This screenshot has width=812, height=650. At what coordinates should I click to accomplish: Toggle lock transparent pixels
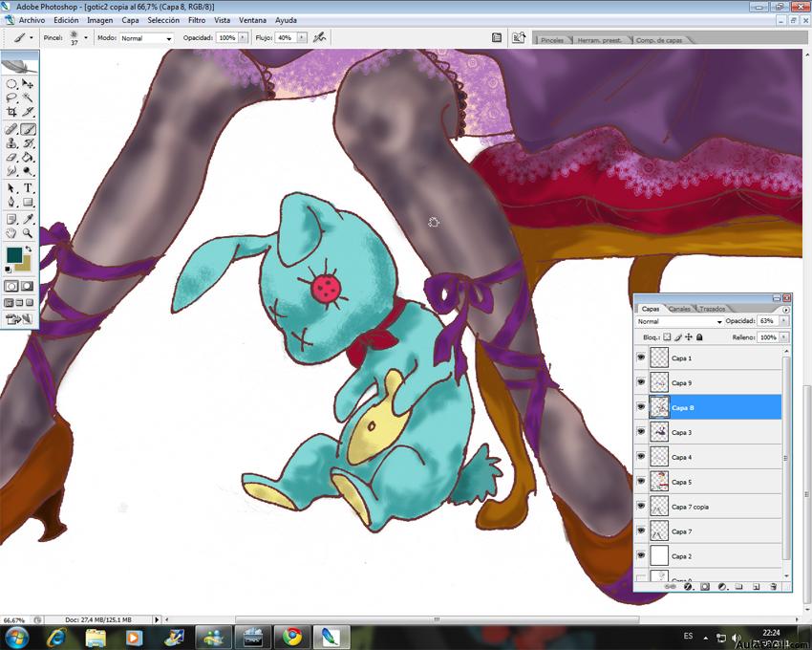[667, 336]
